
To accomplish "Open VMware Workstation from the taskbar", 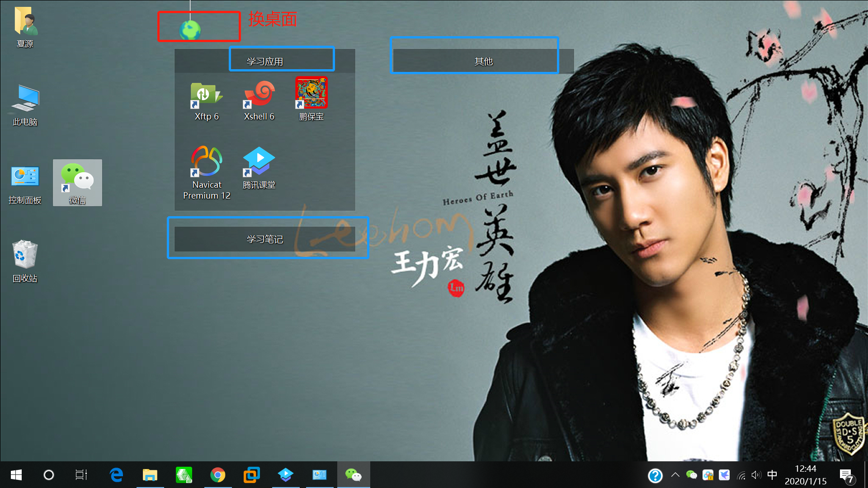I will (252, 475).
